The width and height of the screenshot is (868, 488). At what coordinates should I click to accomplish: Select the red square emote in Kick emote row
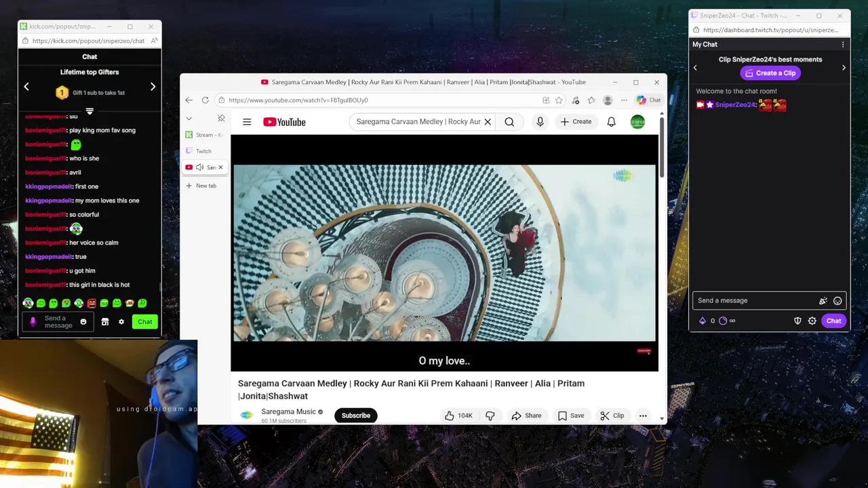[x=92, y=303]
